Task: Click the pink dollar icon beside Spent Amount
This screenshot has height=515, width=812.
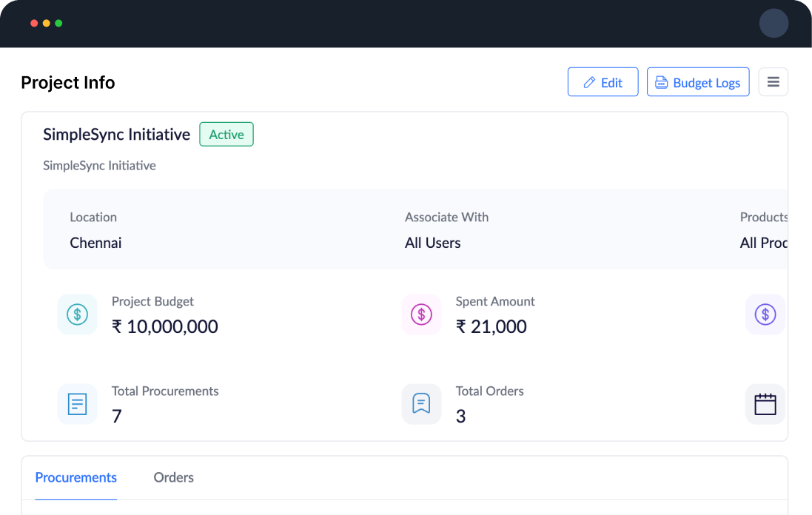Action: [x=421, y=314]
